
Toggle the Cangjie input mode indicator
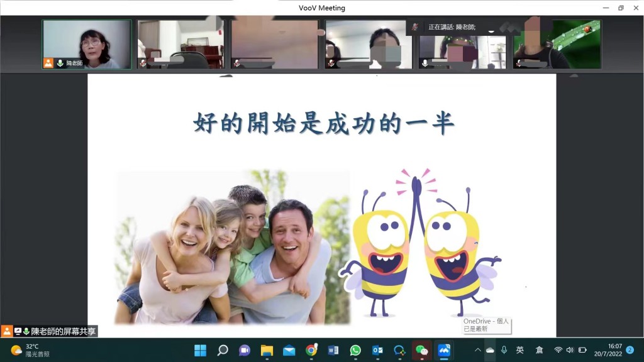point(539,350)
